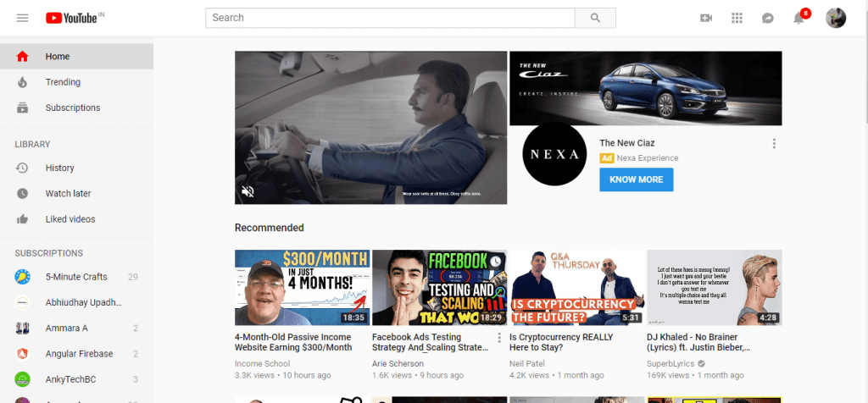
Task: Open 'Facebook Ads Testing Strategy' video title
Action: [431, 342]
